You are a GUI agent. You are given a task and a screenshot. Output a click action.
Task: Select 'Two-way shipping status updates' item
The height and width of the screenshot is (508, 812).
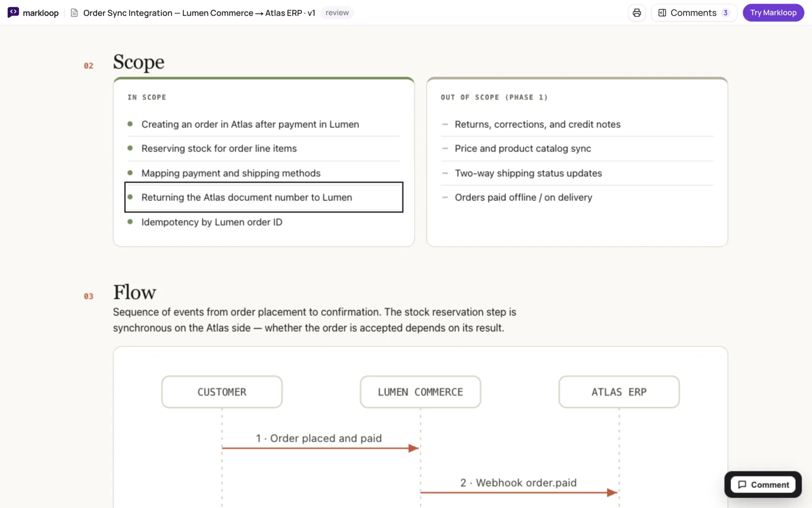577,173
